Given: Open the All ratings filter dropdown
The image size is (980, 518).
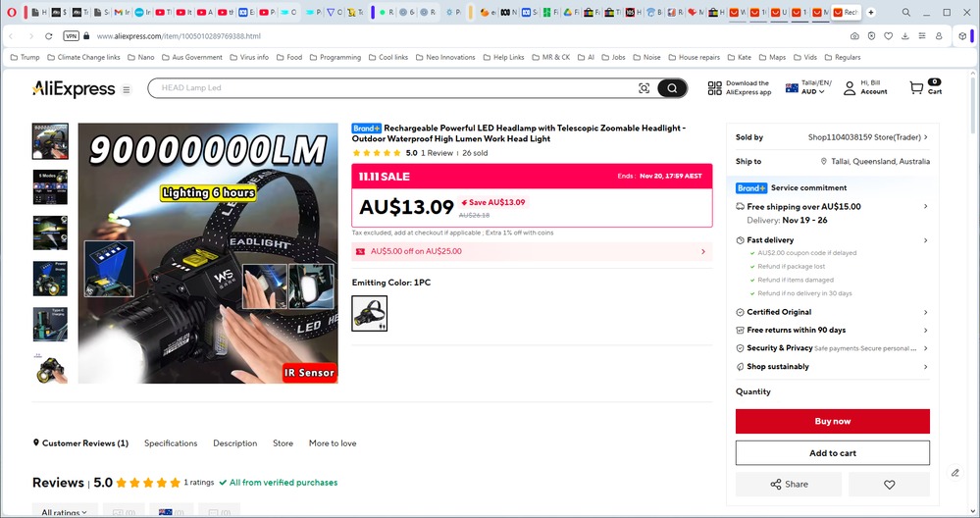Looking at the screenshot, I should tap(64, 511).
